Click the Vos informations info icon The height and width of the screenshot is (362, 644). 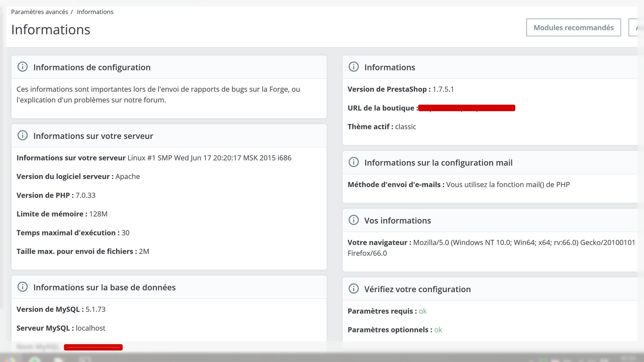click(x=354, y=220)
